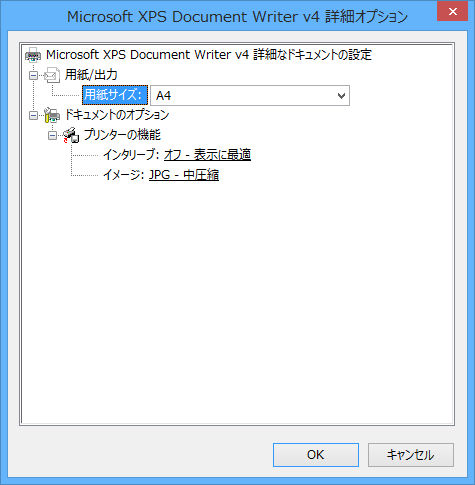This screenshot has height=485, width=475.
Task: Select the インタリーブ: setting label
Action: click(131, 155)
